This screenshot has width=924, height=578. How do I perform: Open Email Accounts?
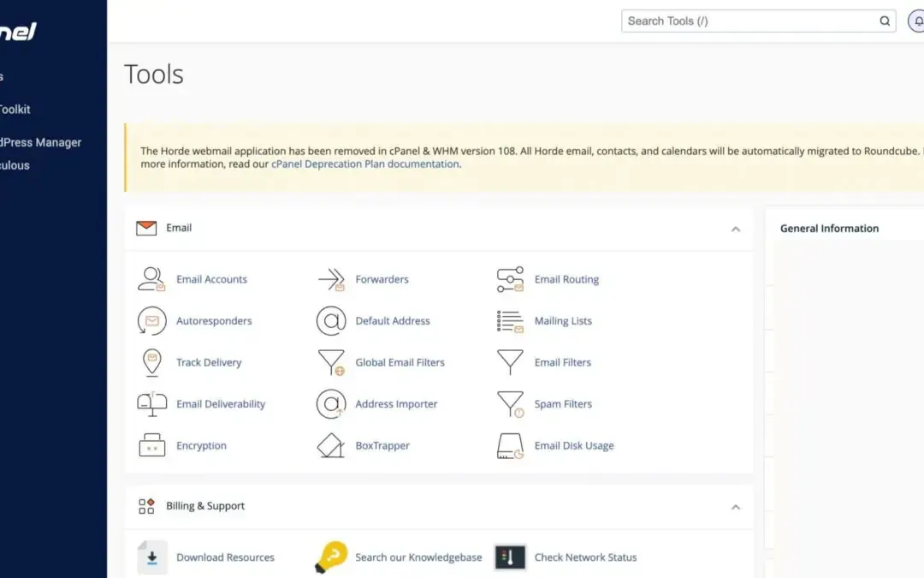pos(211,279)
